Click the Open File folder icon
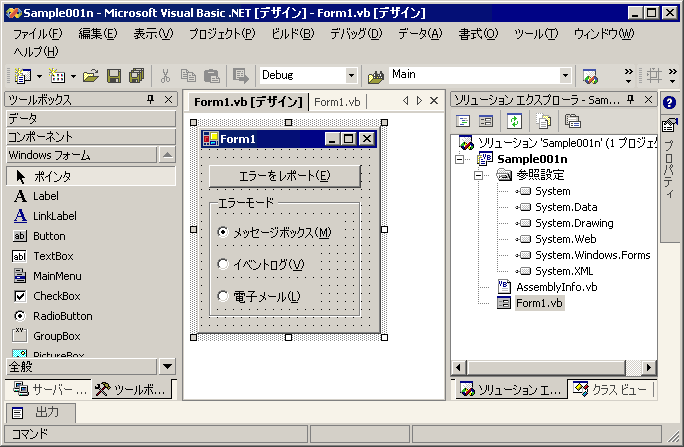Viewport: 684px width, 447px height. click(x=91, y=76)
